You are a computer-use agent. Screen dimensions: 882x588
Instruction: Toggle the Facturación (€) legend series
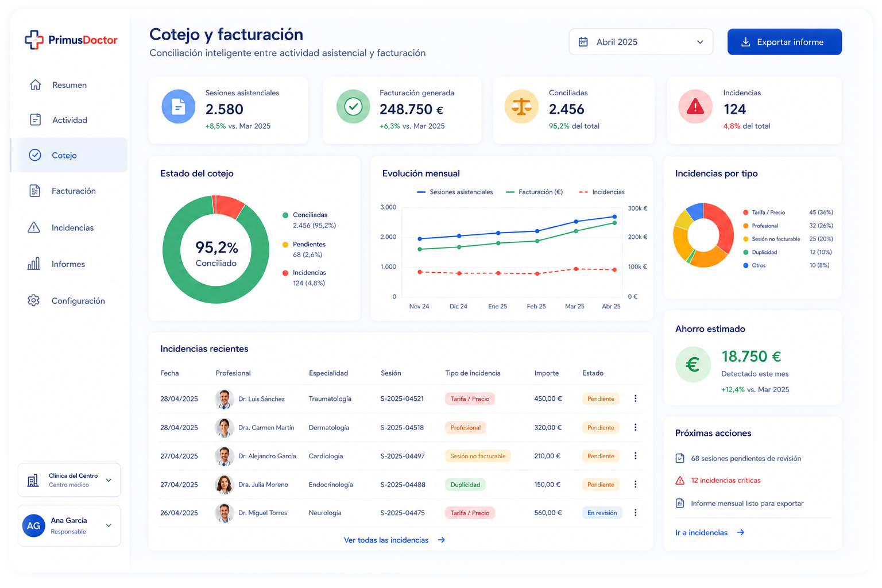click(x=535, y=192)
